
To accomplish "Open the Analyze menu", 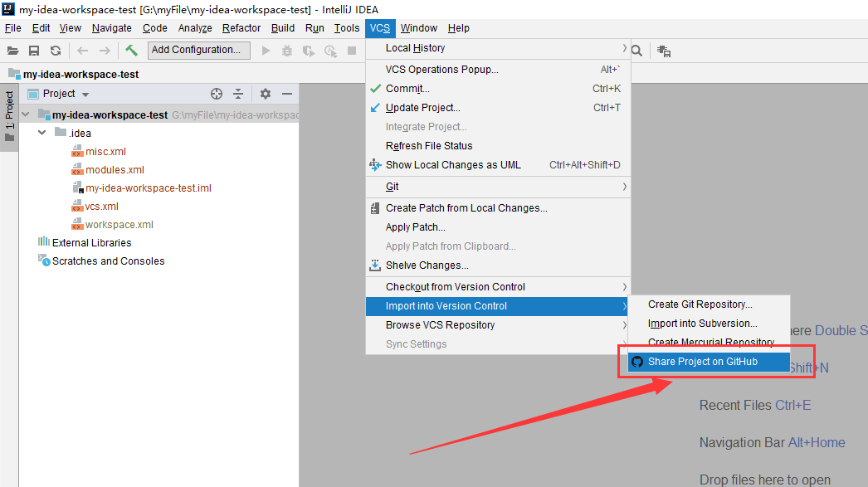I will pos(195,27).
